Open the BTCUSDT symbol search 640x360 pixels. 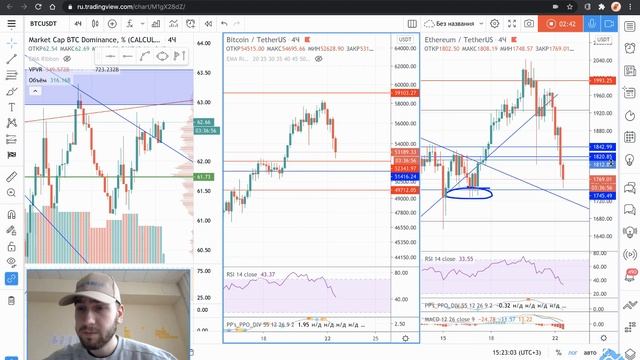43,24
